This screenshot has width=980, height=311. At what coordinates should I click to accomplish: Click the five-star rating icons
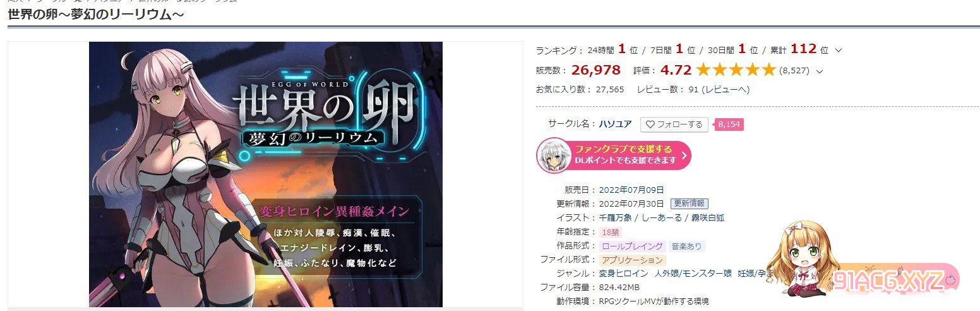click(735, 70)
